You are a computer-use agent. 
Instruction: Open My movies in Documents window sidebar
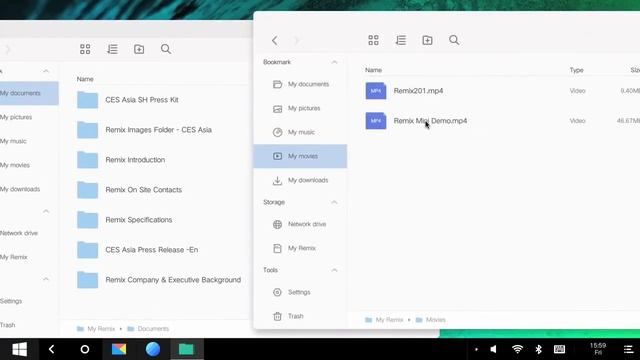(29, 165)
